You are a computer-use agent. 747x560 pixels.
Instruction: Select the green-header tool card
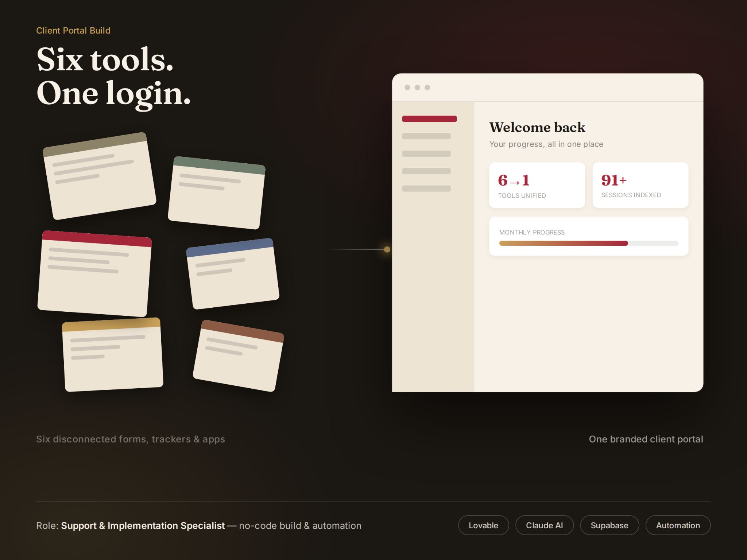coord(217,193)
